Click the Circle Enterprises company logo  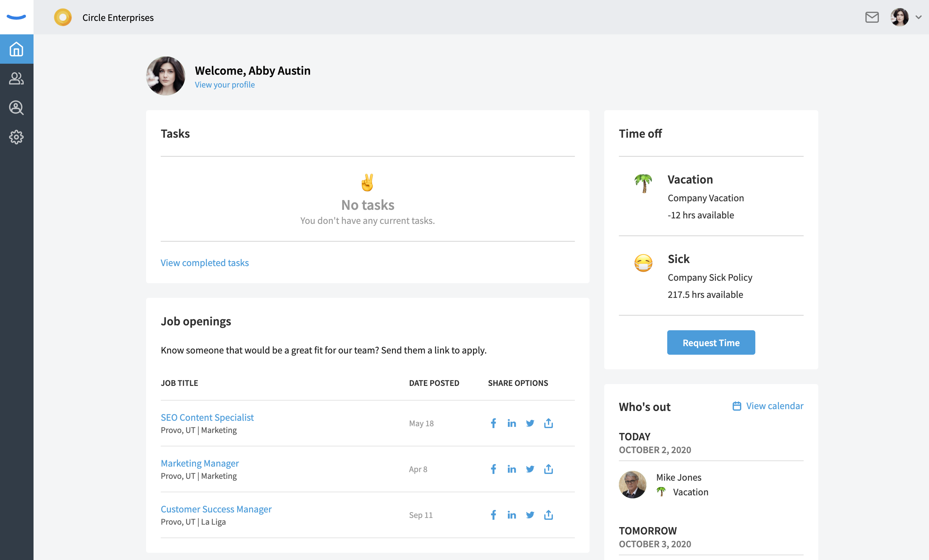point(63,17)
